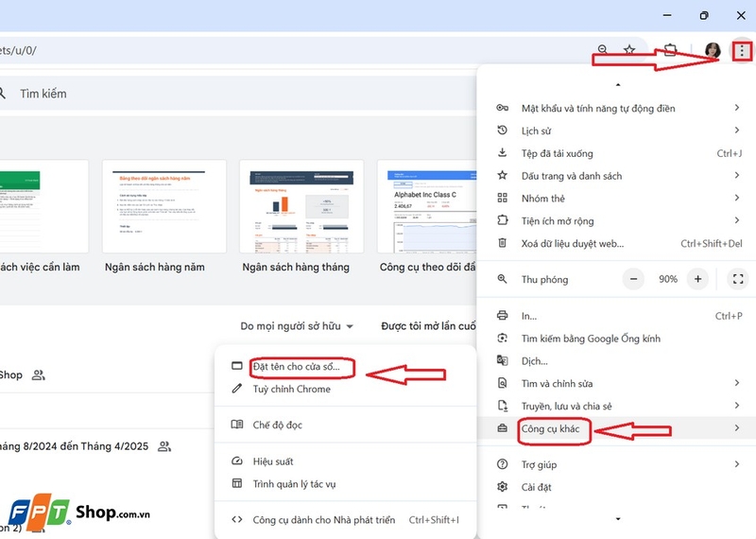
Task: Click the shared people icon beside Shop
Action: point(39,374)
